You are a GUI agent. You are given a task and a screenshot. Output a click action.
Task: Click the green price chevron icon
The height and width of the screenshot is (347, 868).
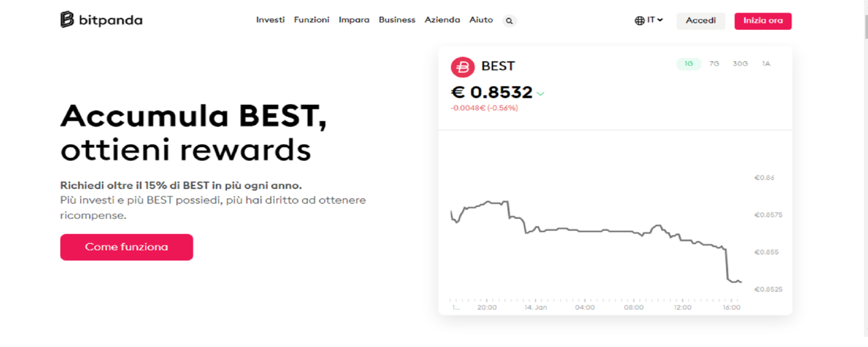pos(540,94)
